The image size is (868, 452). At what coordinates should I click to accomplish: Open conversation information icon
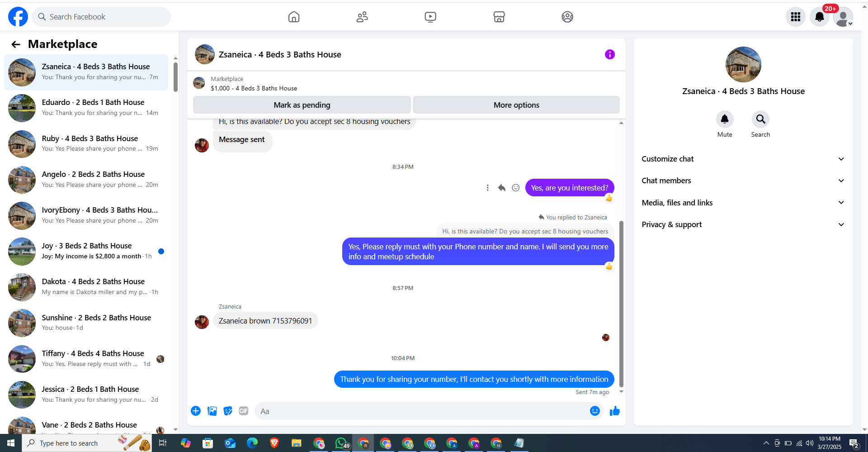[x=610, y=54]
